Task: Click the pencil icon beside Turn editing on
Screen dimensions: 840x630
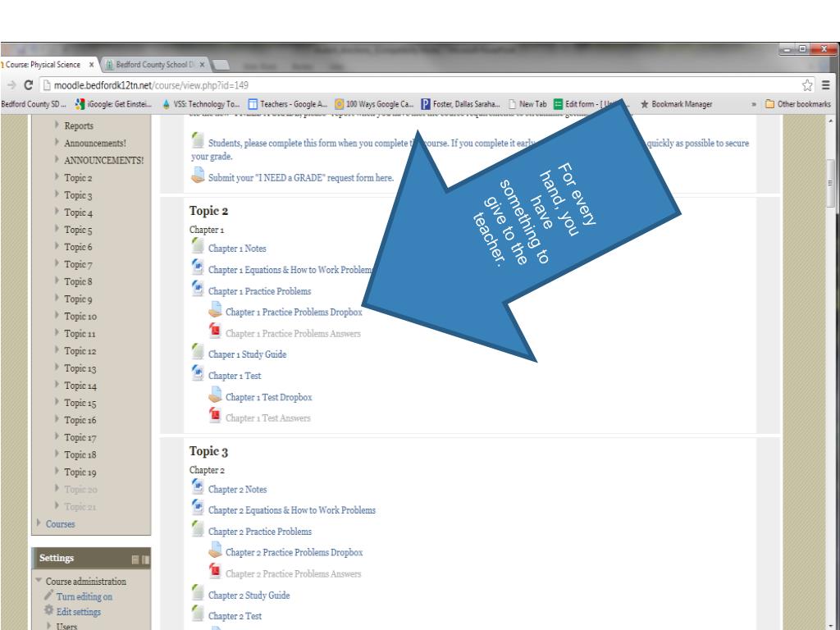Action: (48, 596)
